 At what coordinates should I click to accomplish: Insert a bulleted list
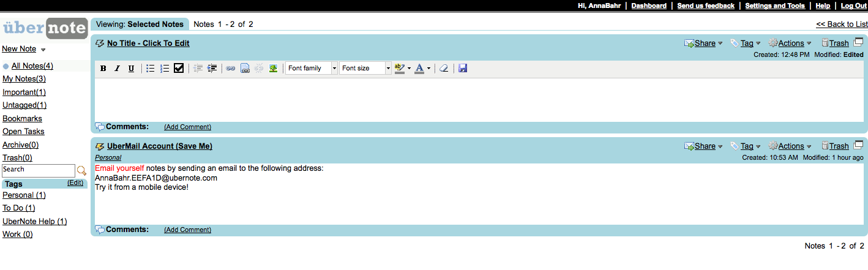coord(151,69)
